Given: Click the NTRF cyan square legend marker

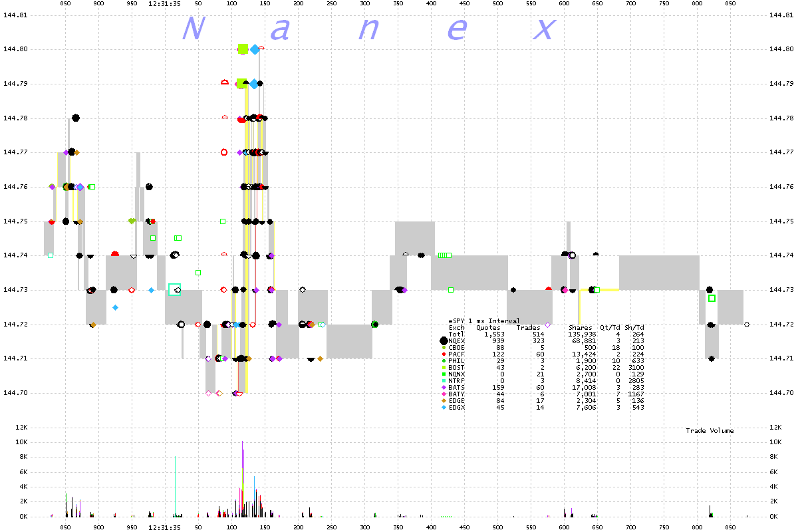Looking at the screenshot, I should pyautogui.click(x=443, y=381).
